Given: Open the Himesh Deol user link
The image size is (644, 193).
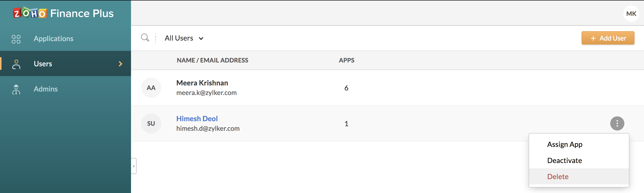Looking at the screenshot, I should [197, 119].
